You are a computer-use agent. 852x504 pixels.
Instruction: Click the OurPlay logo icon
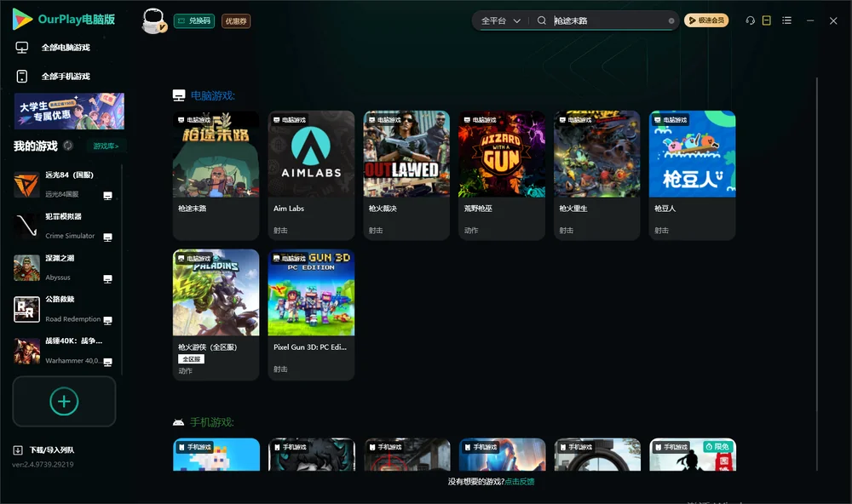pyautogui.click(x=22, y=20)
